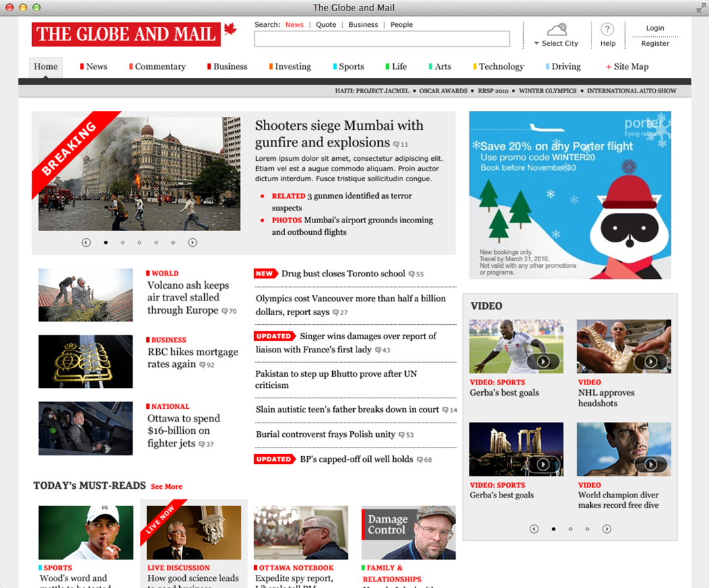Click comment icon for Slain autistic teen story
Viewport: 709px width, 588px height.
(445, 410)
